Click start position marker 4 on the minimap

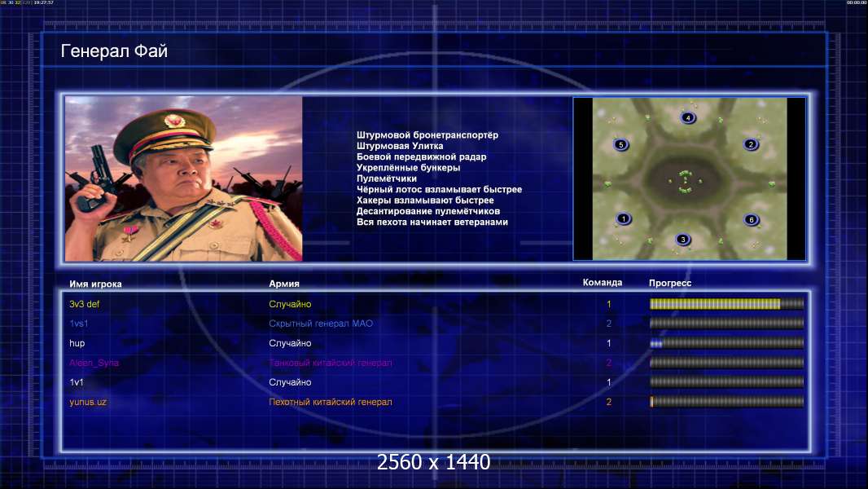687,117
